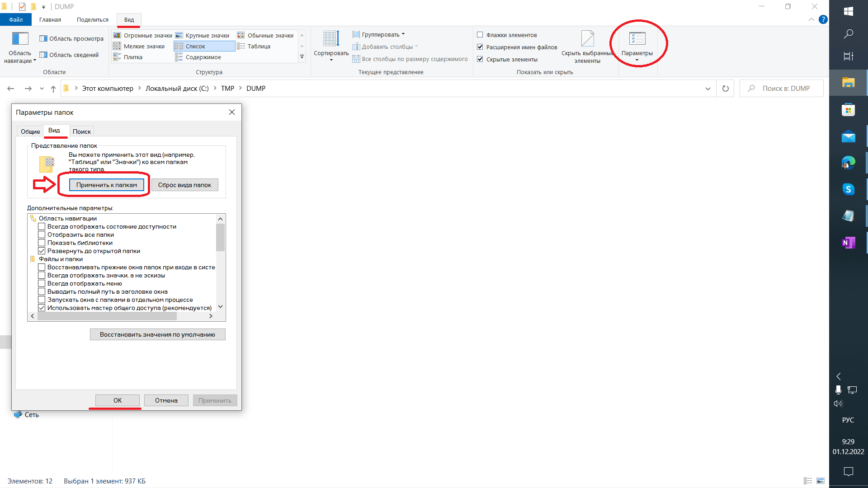
Task: Select the Огромные значки layout
Action: click(143, 35)
